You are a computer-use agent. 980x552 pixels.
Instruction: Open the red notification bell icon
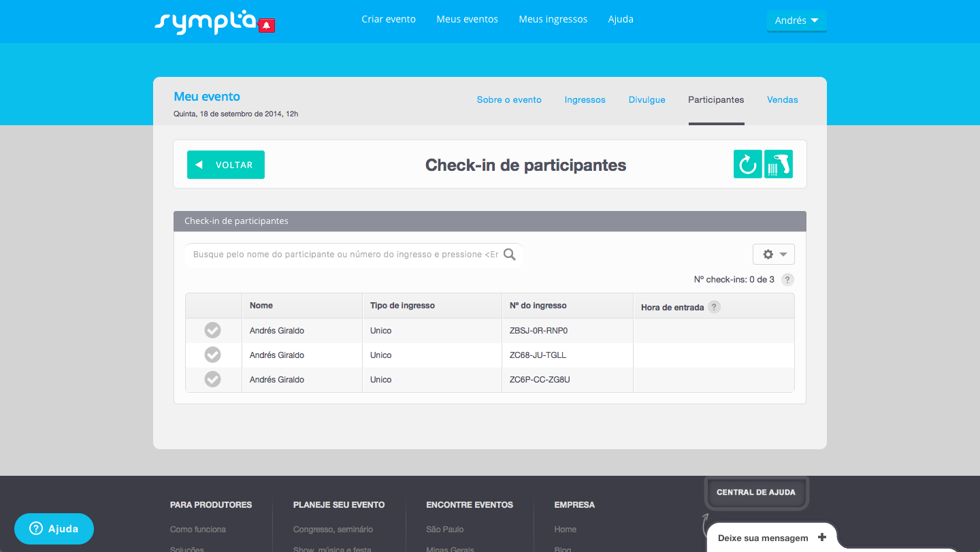(267, 25)
